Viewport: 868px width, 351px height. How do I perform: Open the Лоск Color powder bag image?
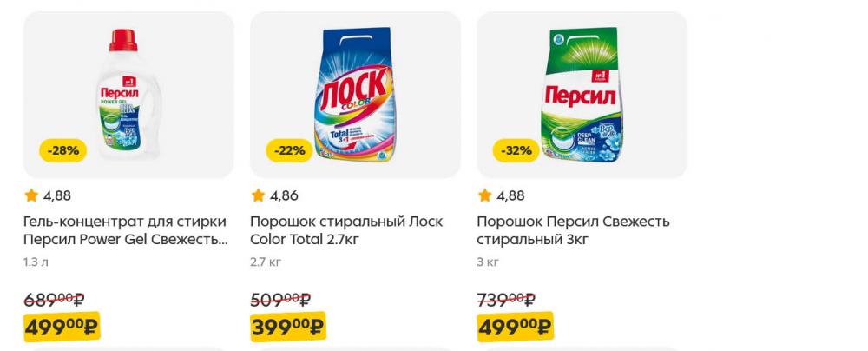pos(355,94)
